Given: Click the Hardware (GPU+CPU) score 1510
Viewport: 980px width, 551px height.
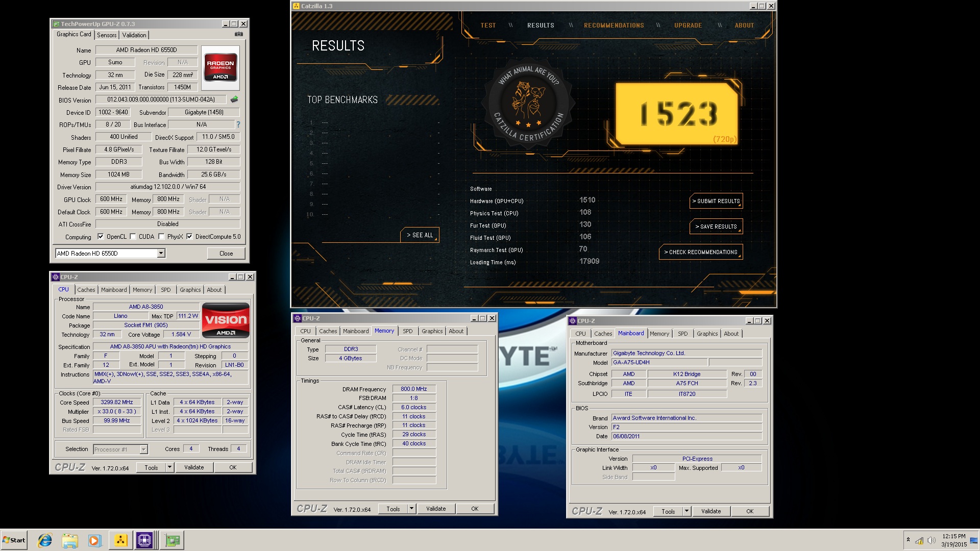Looking at the screenshot, I should click(587, 200).
